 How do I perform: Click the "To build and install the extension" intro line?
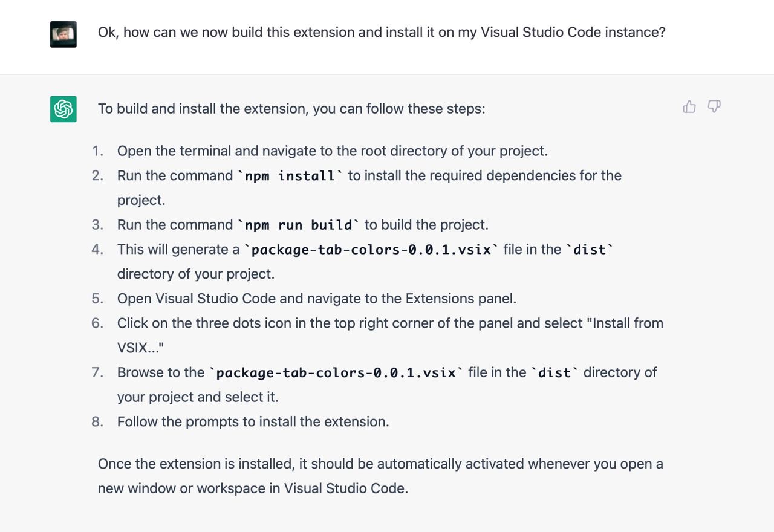click(x=291, y=109)
